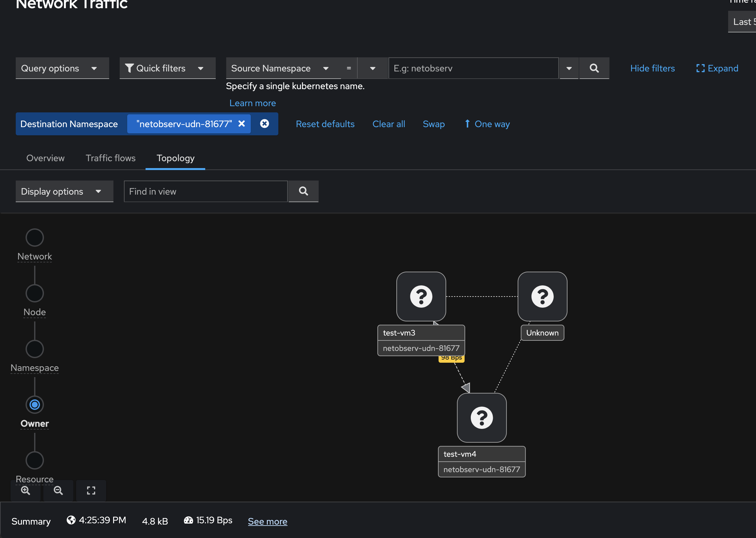756x538 pixels.
Task: Switch to the Overview tab
Action: click(x=46, y=158)
